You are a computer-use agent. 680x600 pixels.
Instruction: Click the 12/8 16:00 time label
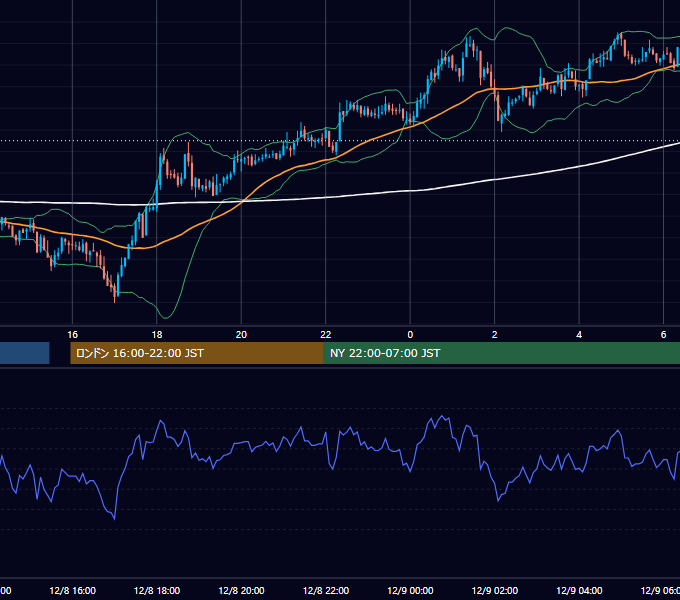coord(72,591)
